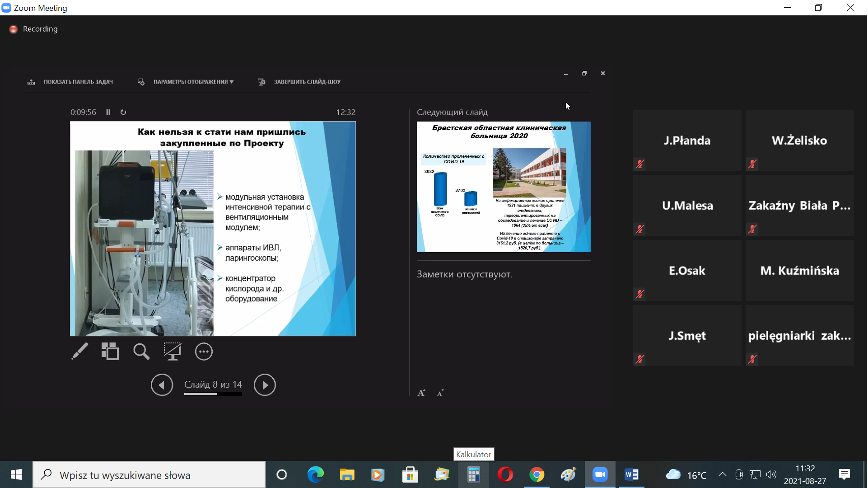Click Завершить слайд-шоу to end show
868x488 pixels.
(307, 82)
